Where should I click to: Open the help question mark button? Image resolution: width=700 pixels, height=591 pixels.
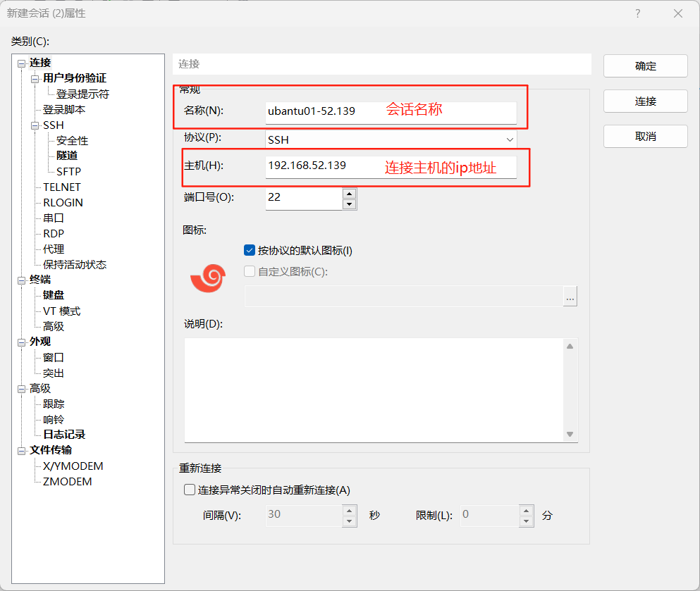[x=637, y=13]
